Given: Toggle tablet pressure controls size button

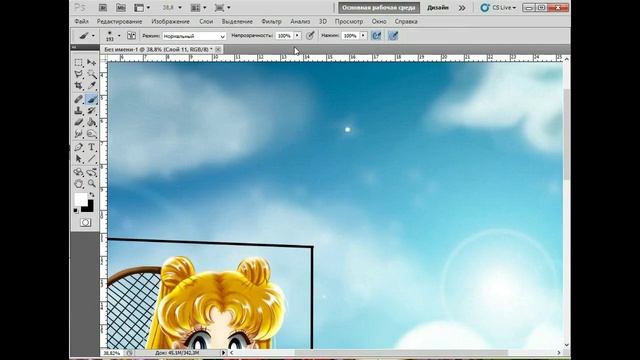Looking at the screenshot, I should [x=393, y=36].
